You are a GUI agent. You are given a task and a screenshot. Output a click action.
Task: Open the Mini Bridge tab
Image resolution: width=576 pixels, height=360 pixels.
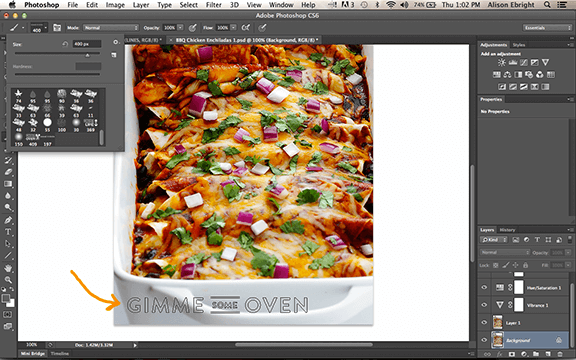(33, 354)
